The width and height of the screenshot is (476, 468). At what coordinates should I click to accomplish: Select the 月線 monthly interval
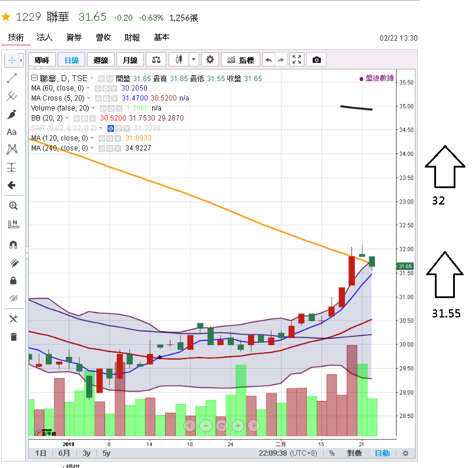coord(130,60)
